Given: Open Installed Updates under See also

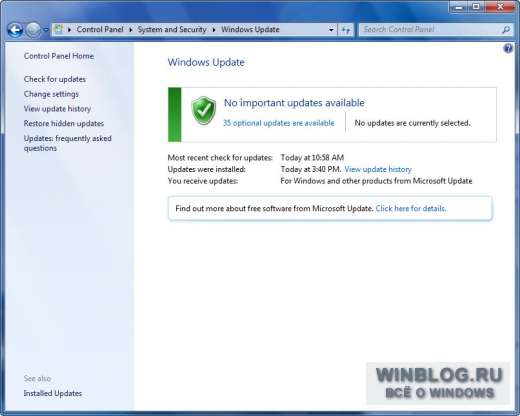Looking at the screenshot, I should coord(53,393).
